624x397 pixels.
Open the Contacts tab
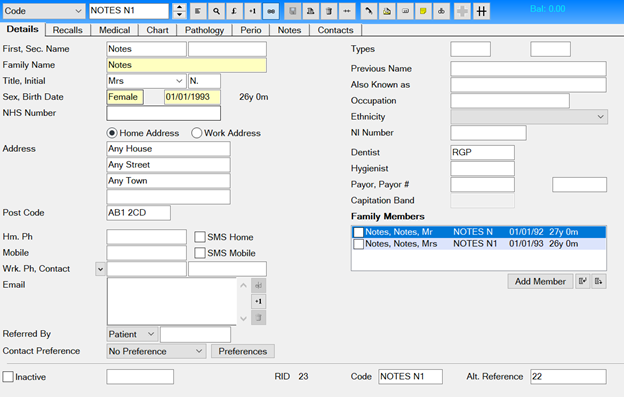point(335,30)
